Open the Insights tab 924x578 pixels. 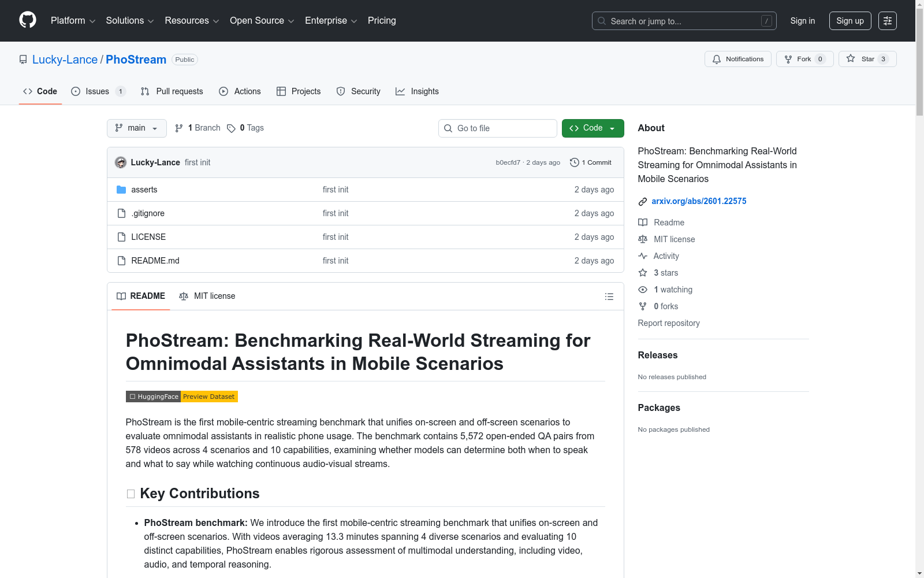417,91
